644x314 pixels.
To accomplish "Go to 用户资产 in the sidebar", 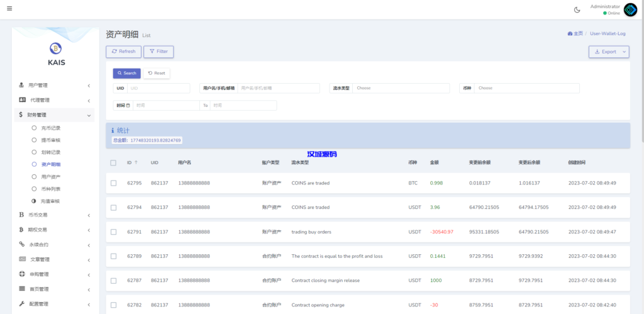I will click(50, 177).
